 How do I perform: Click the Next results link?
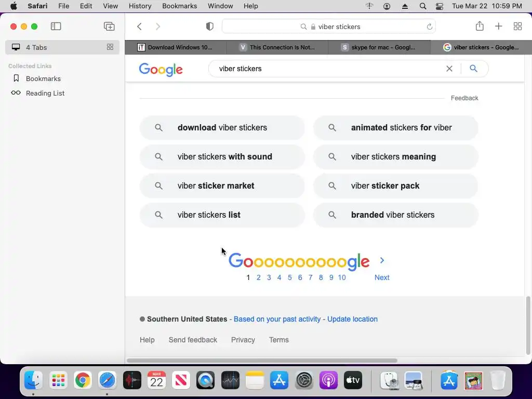(382, 277)
